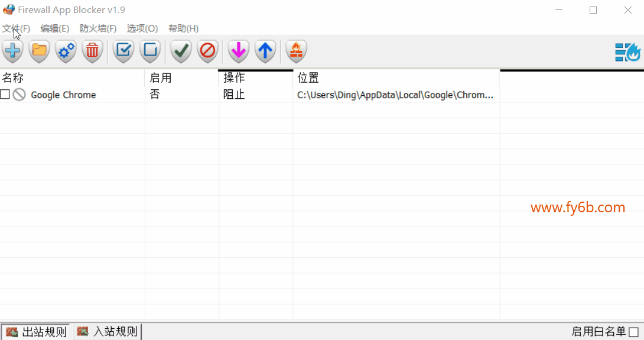Image resolution: width=644 pixels, height=340 pixels.
Task: Click the Disable rule empty-box icon
Action: coord(150,51)
